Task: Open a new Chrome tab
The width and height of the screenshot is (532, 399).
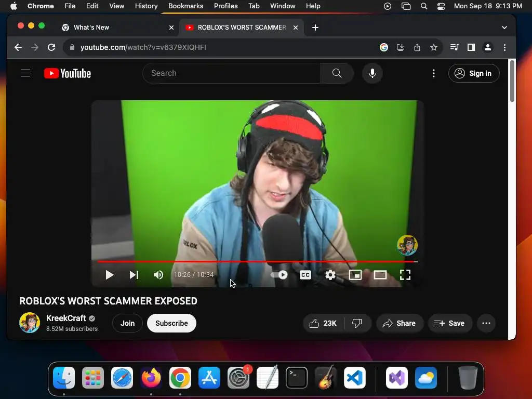Action: (x=315, y=28)
